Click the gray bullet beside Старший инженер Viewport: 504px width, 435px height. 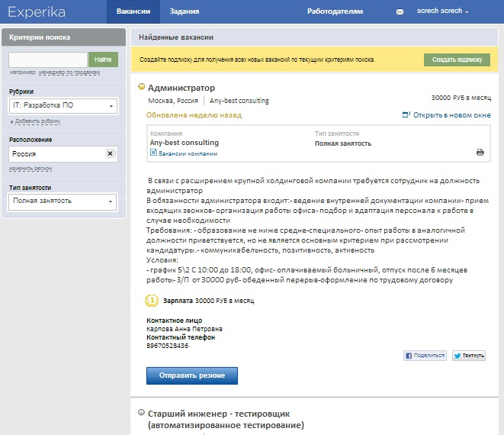click(x=141, y=412)
